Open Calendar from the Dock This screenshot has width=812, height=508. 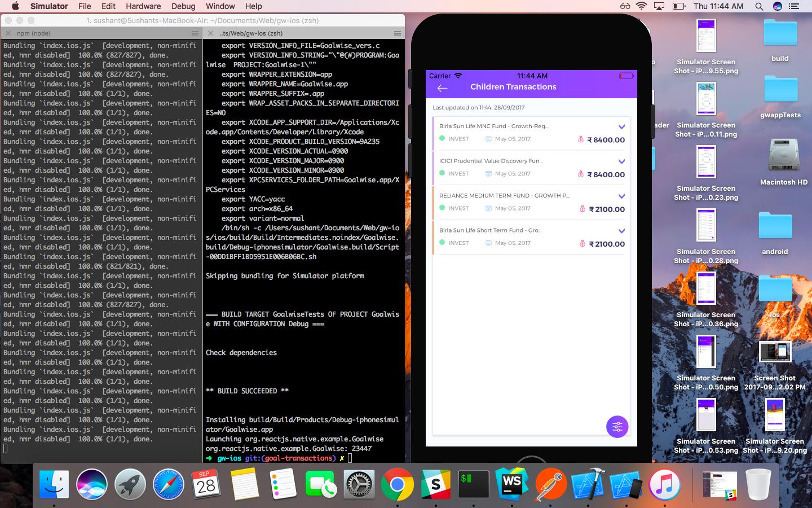(206, 484)
